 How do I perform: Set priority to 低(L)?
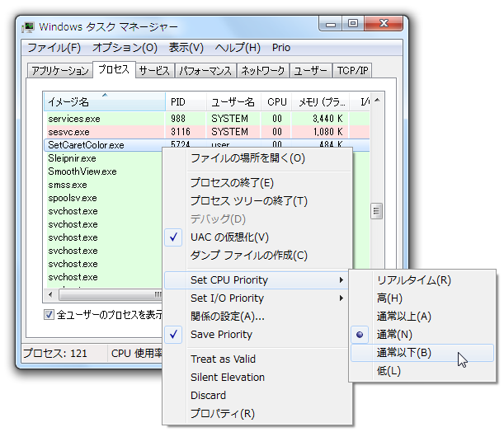(x=422, y=371)
